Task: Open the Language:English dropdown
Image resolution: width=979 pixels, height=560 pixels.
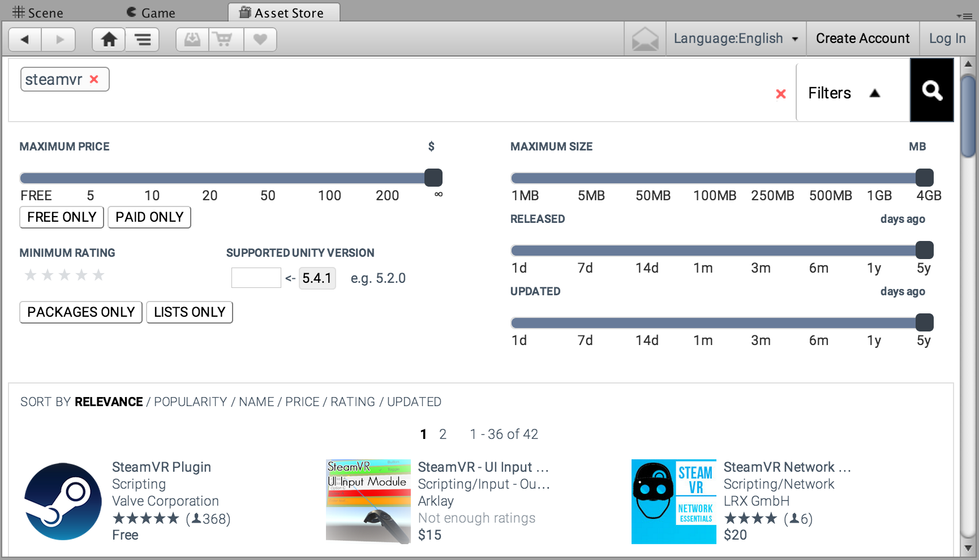Action: pyautogui.click(x=736, y=38)
